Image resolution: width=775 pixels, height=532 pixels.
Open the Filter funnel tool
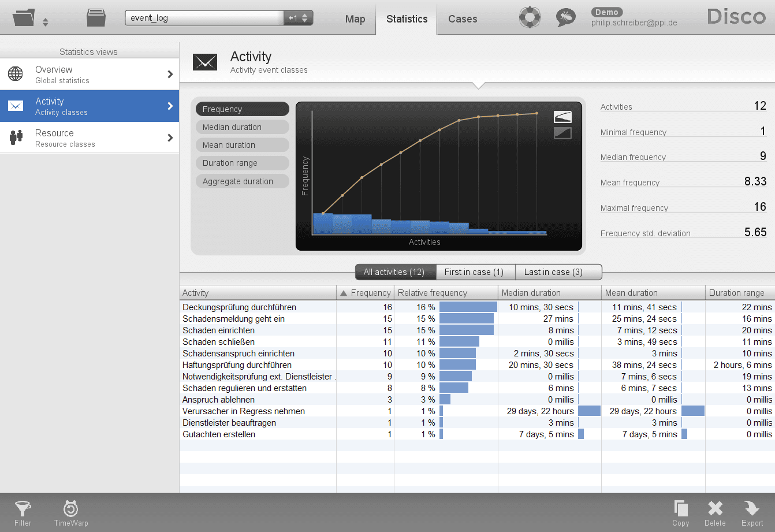point(23,512)
